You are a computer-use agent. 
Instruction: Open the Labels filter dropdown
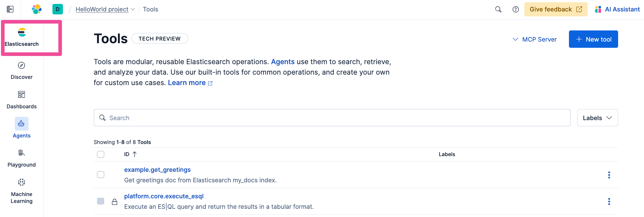click(597, 118)
